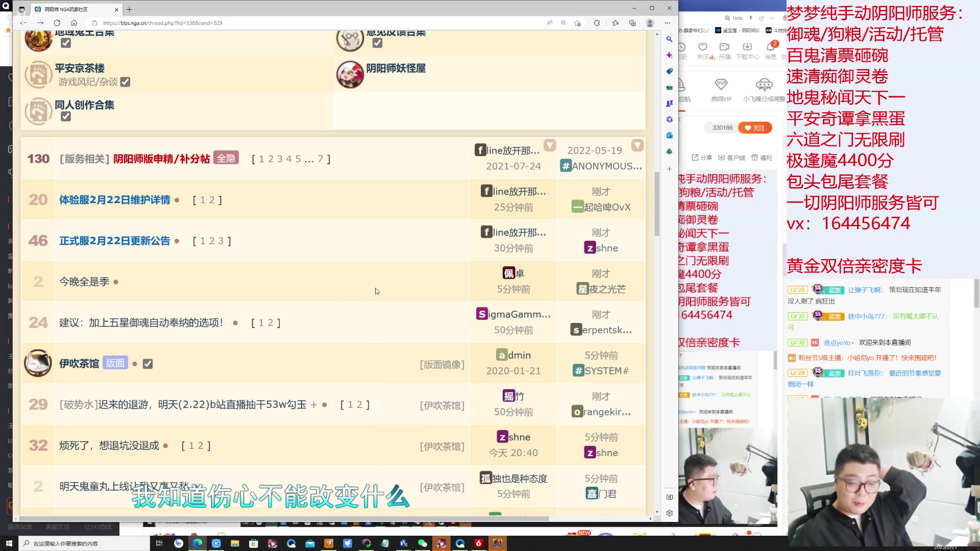Screen dimensions: 980x551
Task: Click the 开播 camera icon in Douyu window
Action: tap(724, 51)
